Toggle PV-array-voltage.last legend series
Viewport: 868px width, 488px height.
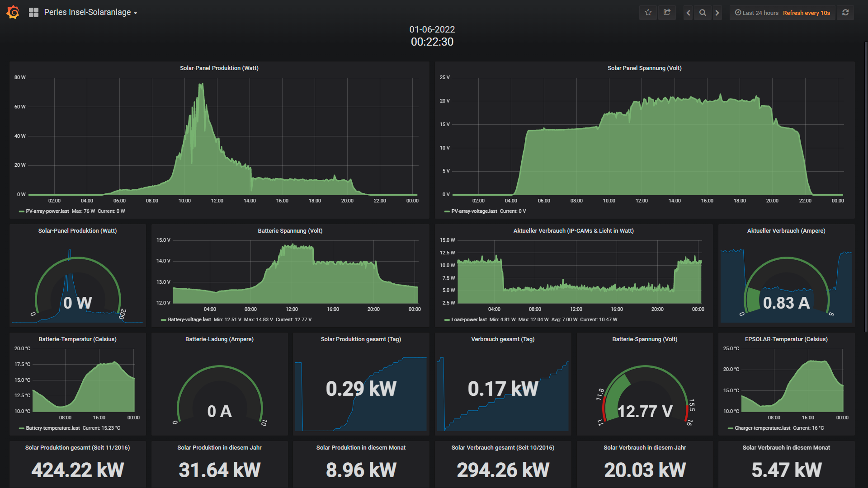point(474,211)
